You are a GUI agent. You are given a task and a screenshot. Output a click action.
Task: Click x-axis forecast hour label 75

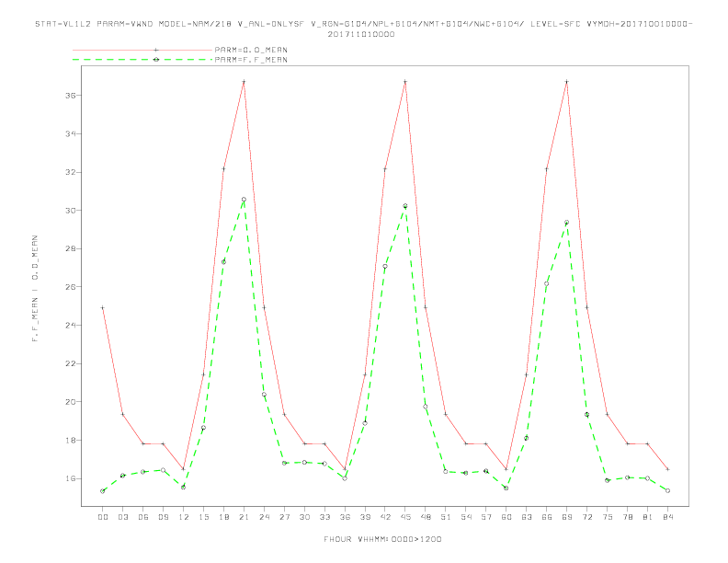pos(608,517)
